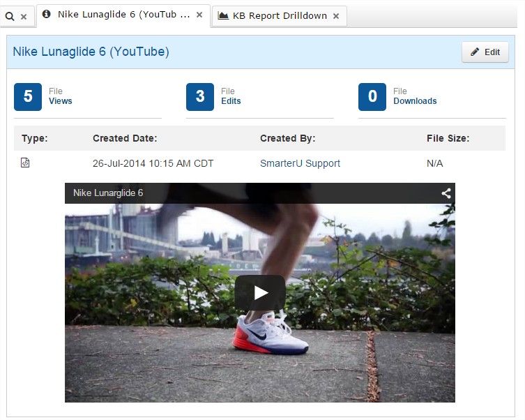Viewport: 525px width, 420px height.
Task: Click the chart icon on KB Report tab
Action: coord(223,15)
